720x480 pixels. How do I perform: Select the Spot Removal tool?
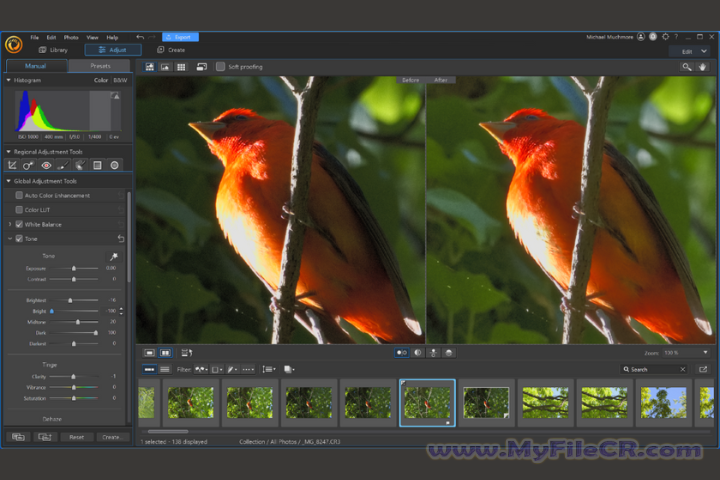28,165
